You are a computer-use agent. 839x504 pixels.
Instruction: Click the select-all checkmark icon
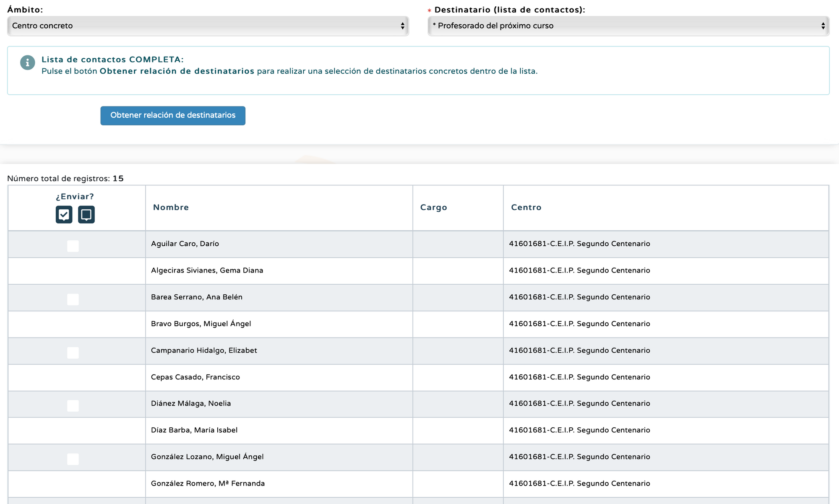pos(64,214)
